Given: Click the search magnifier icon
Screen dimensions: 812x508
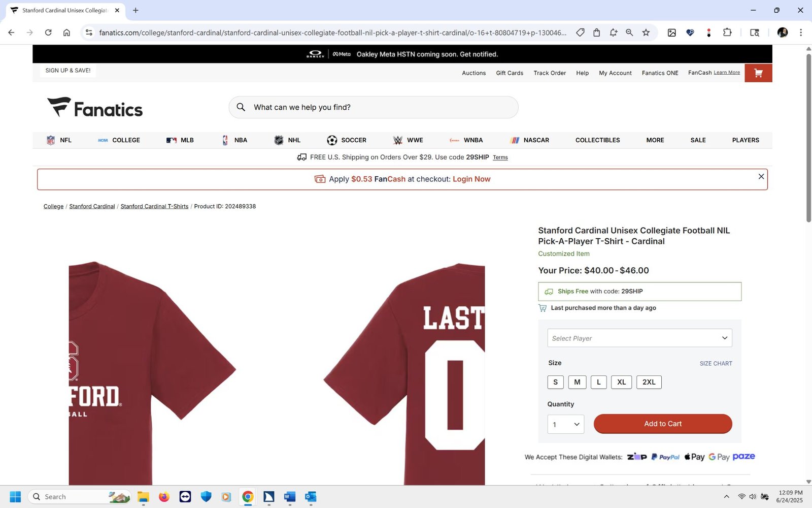Looking at the screenshot, I should tap(241, 107).
